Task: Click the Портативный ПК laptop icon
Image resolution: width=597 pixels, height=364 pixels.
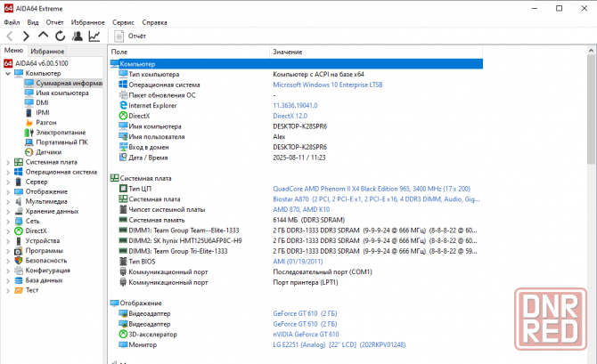Action: (29, 142)
